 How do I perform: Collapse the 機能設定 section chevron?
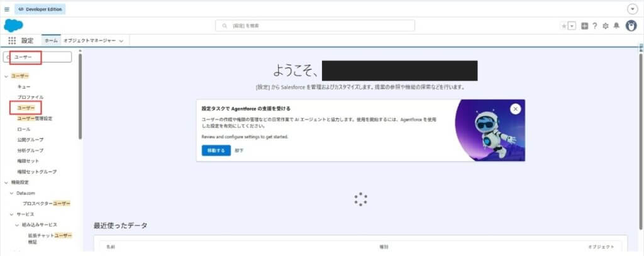[x=6, y=182]
